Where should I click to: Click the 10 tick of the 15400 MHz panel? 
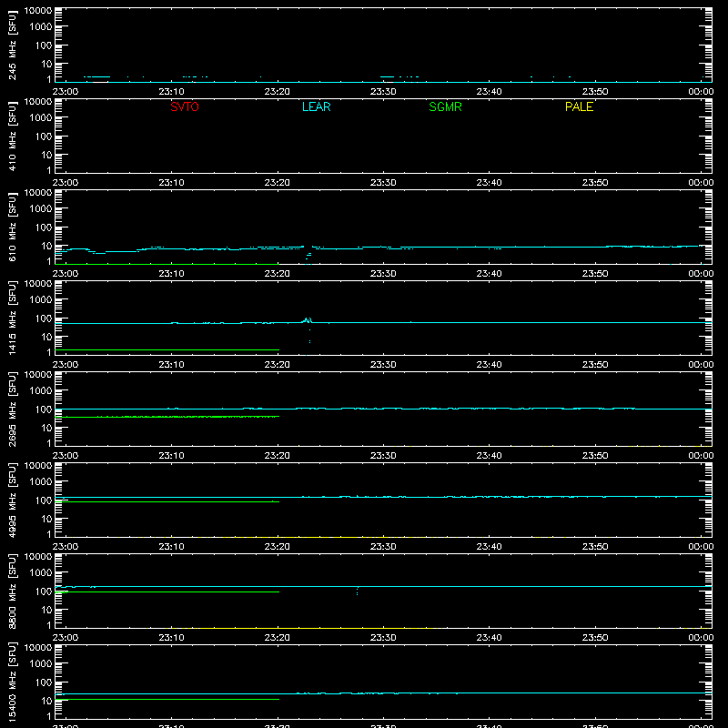46,701
